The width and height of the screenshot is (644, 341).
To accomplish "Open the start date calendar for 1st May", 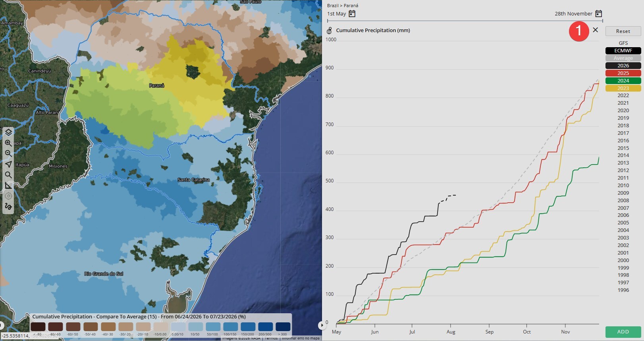I will (x=352, y=14).
